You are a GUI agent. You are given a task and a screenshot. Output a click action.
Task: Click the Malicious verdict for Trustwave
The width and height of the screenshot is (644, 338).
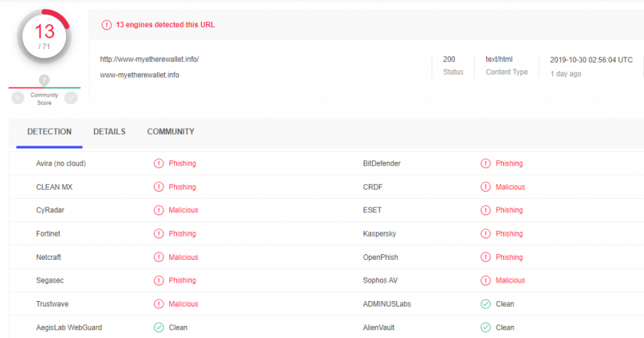[x=184, y=304]
